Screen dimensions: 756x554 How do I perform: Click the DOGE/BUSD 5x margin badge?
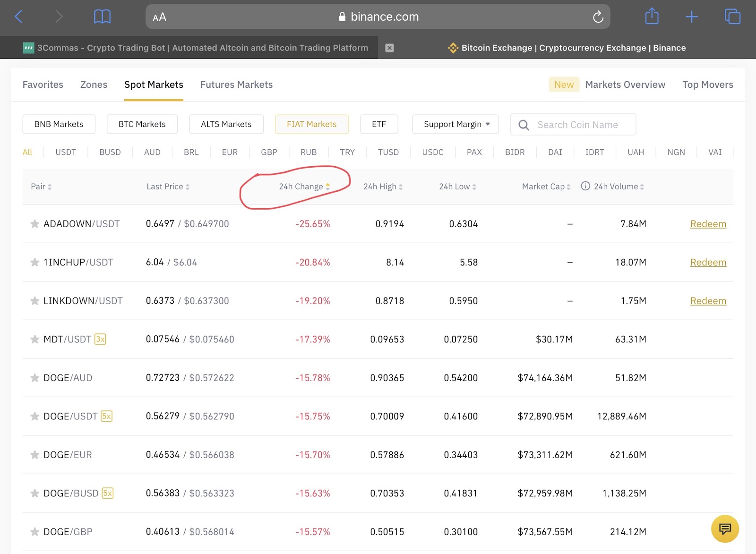[108, 493]
